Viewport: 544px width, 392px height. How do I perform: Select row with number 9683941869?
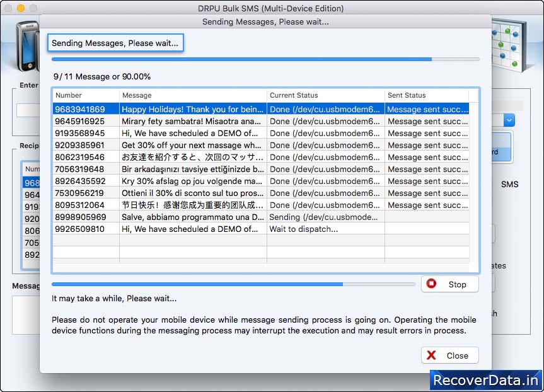(261, 109)
